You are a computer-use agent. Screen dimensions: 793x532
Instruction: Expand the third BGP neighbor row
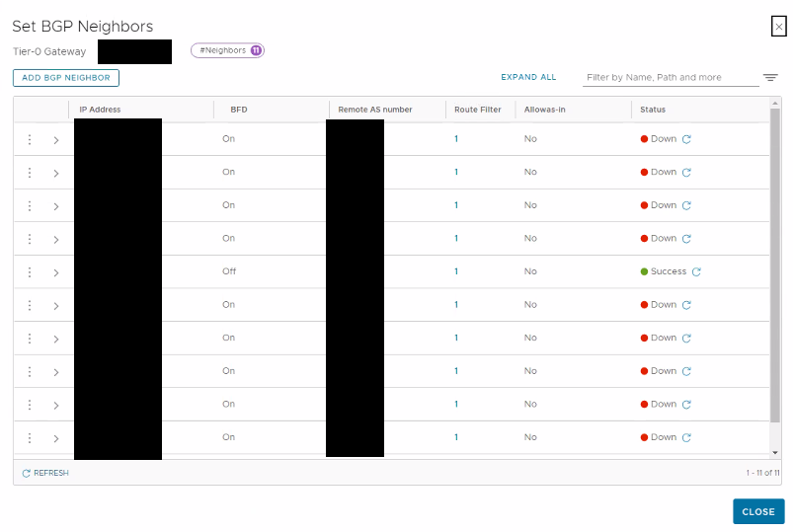[56, 206]
